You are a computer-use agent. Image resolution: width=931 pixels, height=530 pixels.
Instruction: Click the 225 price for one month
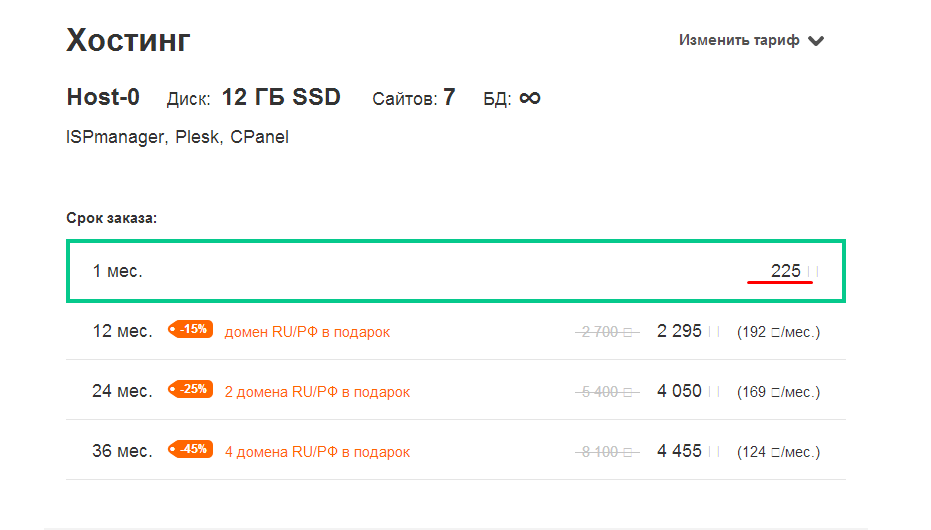click(786, 271)
